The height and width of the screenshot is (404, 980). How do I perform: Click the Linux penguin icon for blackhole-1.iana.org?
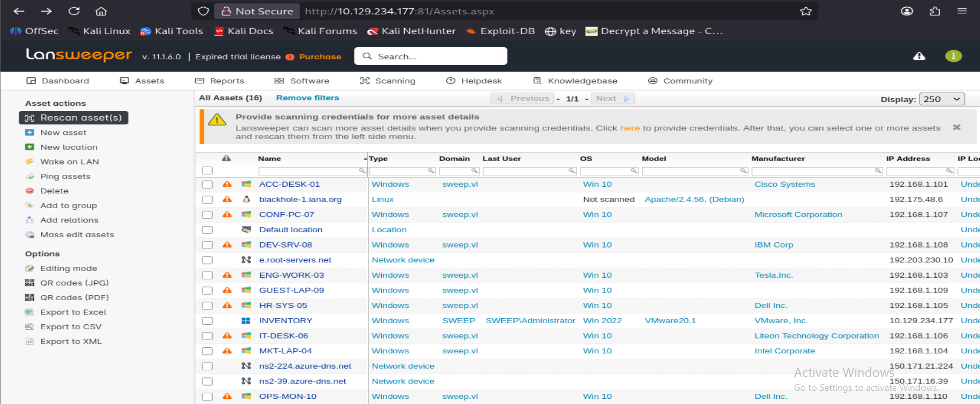[246, 199]
